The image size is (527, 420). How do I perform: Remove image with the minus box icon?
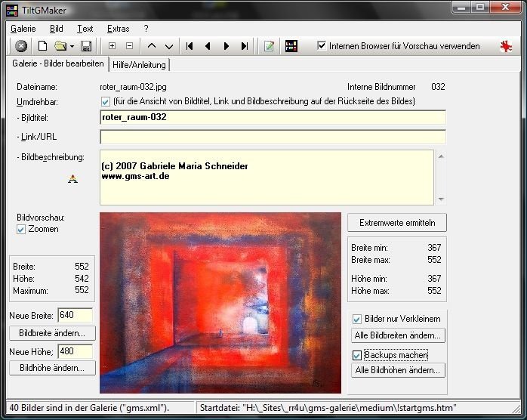129,46
